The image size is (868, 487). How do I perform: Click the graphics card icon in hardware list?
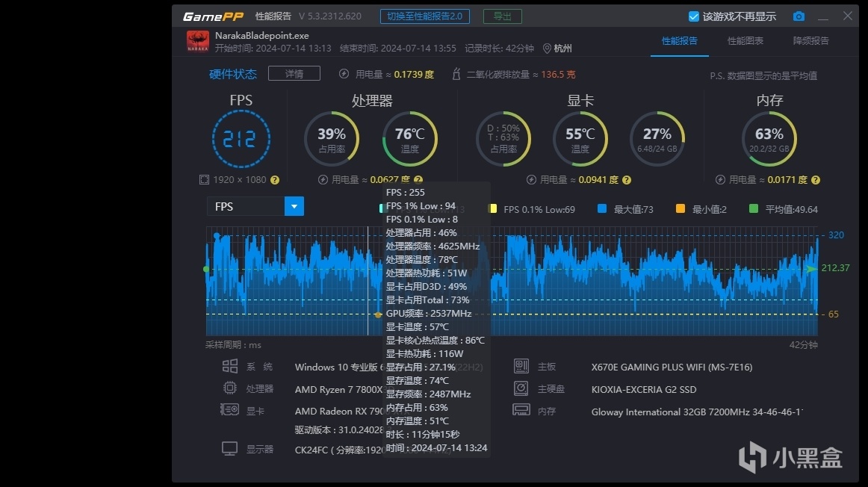[x=229, y=409]
